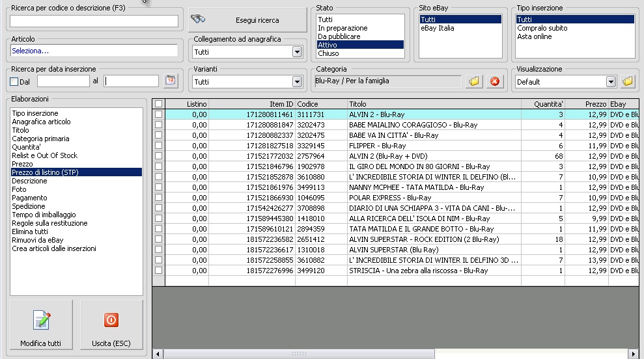Click the search by code or description field

94,21
